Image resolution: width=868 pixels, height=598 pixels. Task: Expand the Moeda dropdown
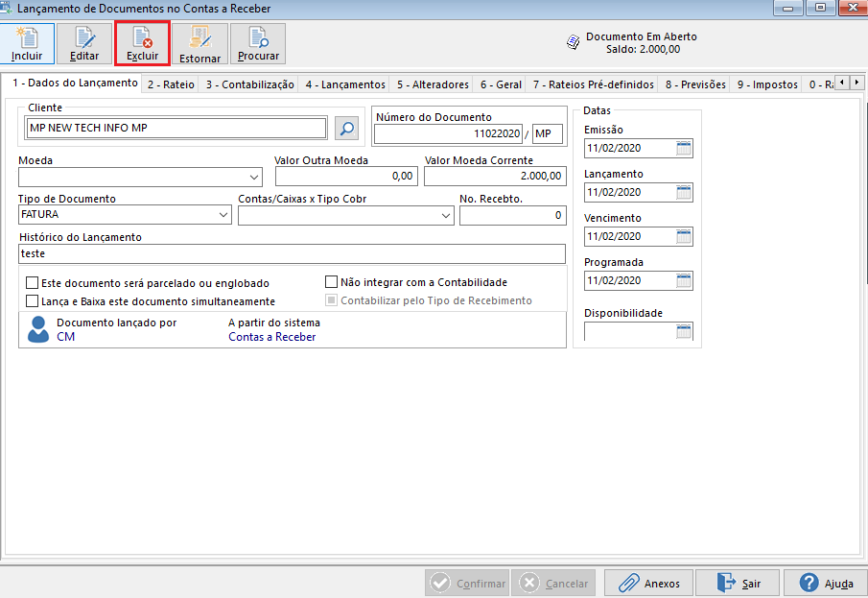coord(253,178)
